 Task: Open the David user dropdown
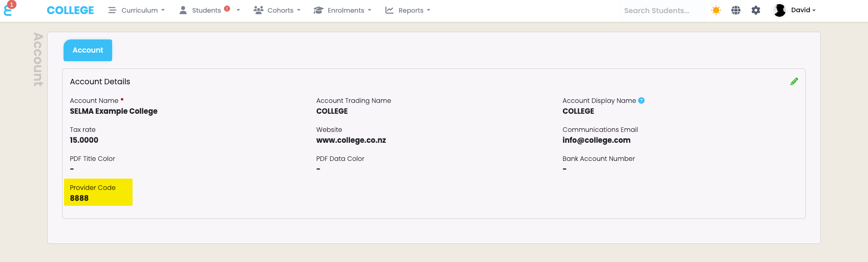pyautogui.click(x=803, y=10)
